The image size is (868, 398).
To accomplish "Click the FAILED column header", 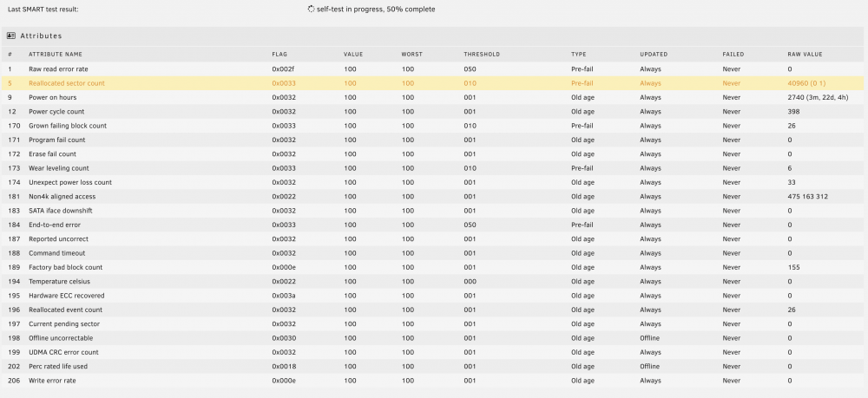I will [733, 54].
